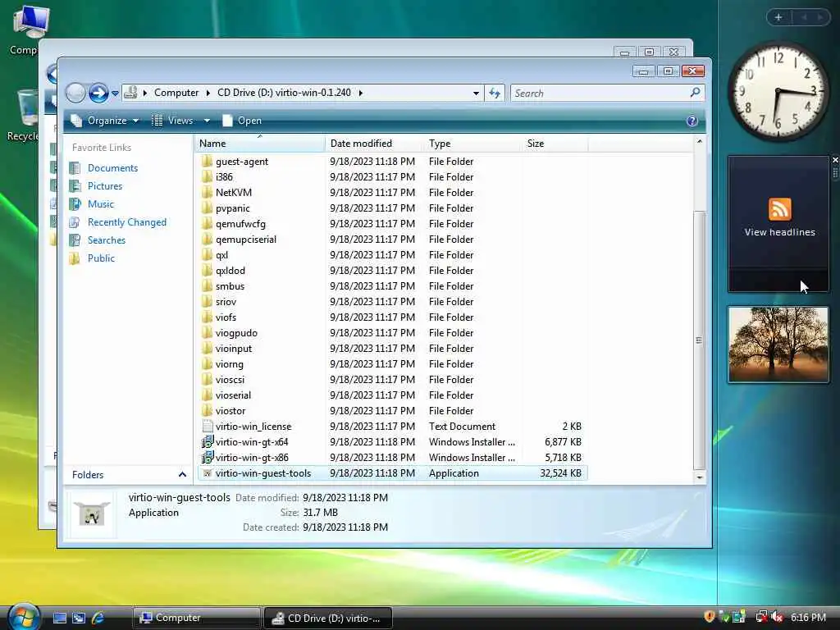The image size is (840, 630).
Task: Select the qemupciserial folder icon
Action: point(208,240)
